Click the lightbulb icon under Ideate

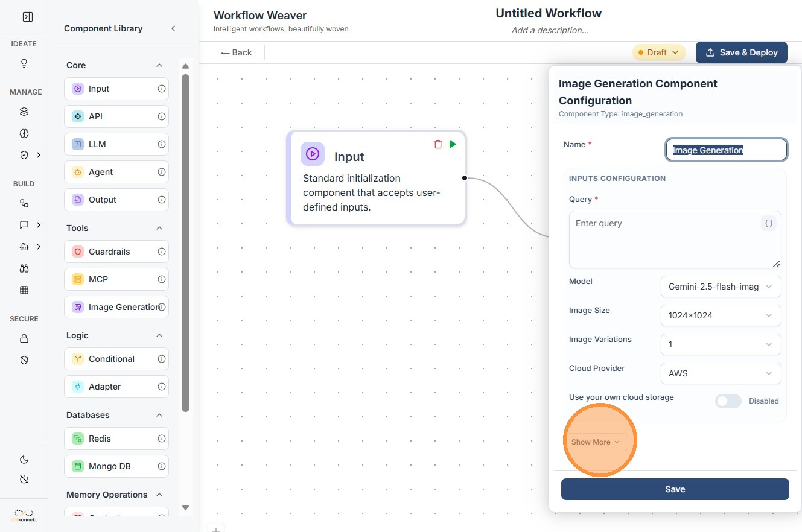pos(24,63)
